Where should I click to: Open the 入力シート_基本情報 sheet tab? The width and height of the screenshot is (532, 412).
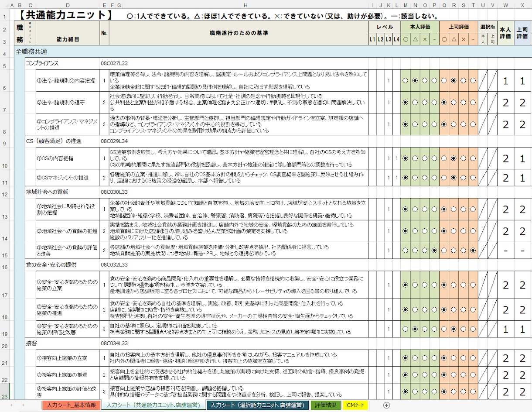(72, 405)
